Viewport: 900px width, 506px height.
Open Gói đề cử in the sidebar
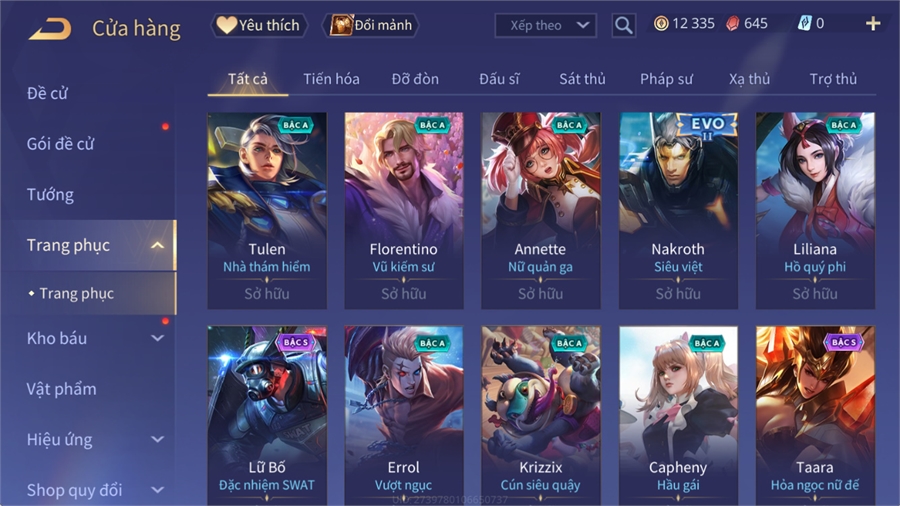pos(60,144)
